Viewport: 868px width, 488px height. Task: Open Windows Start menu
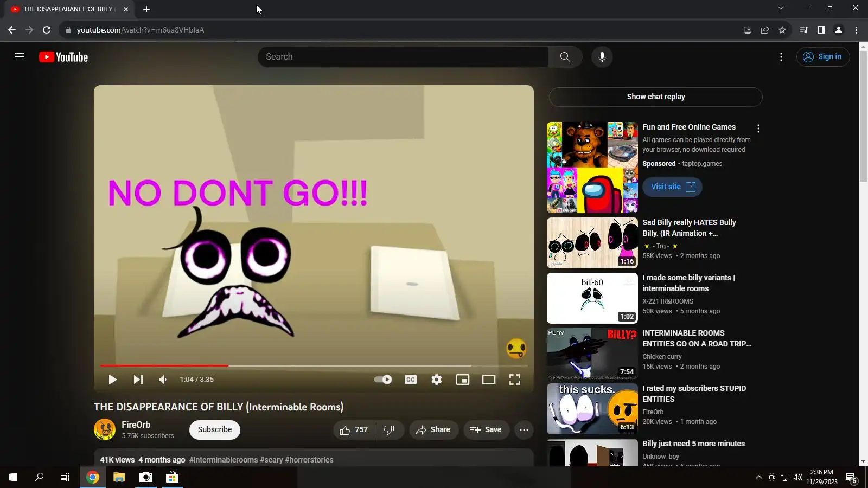(x=13, y=477)
